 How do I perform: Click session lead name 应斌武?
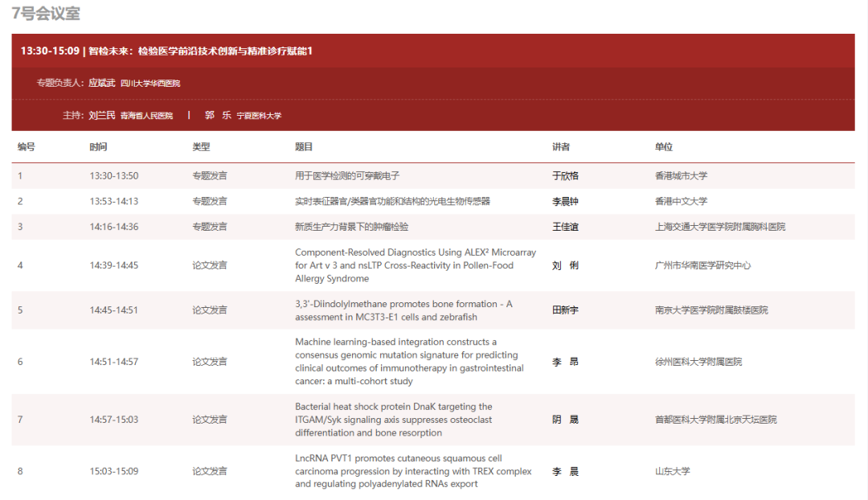tap(102, 83)
